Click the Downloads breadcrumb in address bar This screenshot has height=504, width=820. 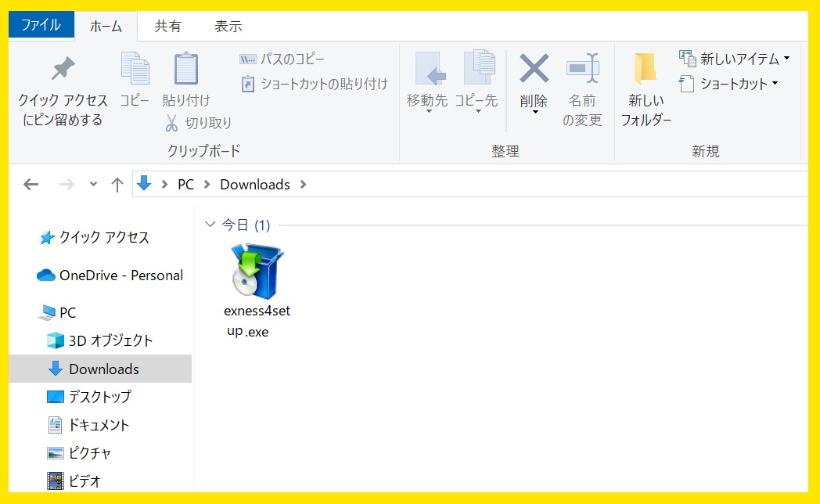254,184
